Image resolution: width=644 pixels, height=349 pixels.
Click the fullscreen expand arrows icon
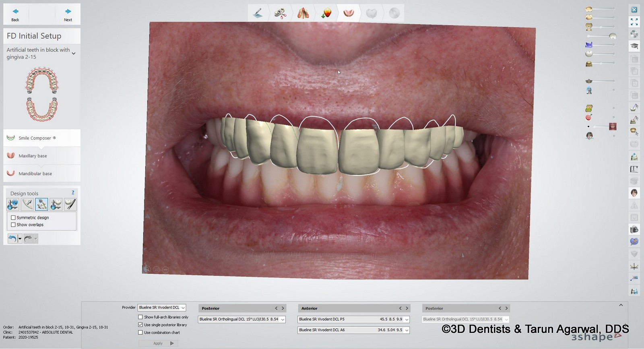(634, 22)
